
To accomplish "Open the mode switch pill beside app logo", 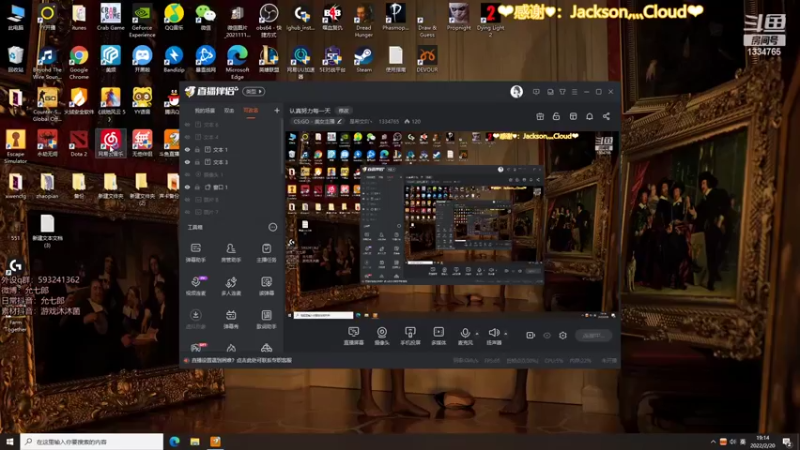I will point(254,91).
